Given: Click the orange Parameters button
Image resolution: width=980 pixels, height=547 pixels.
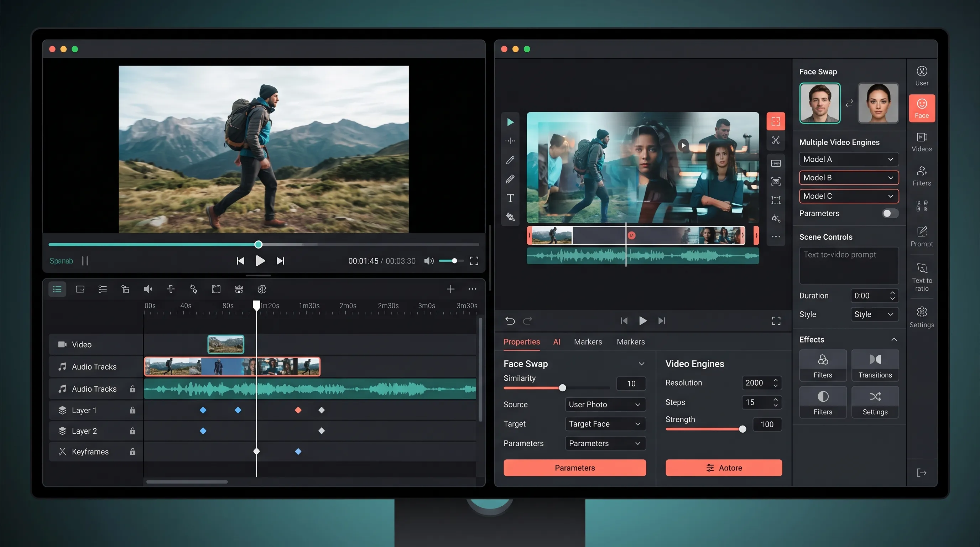Looking at the screenshot, I should [574, 468].
